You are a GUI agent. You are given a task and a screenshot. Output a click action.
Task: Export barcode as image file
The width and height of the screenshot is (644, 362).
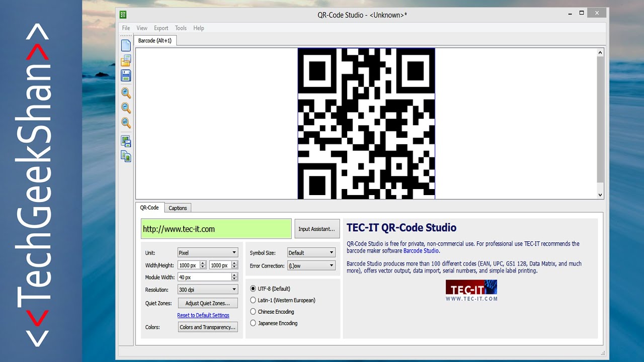(126, 141)
